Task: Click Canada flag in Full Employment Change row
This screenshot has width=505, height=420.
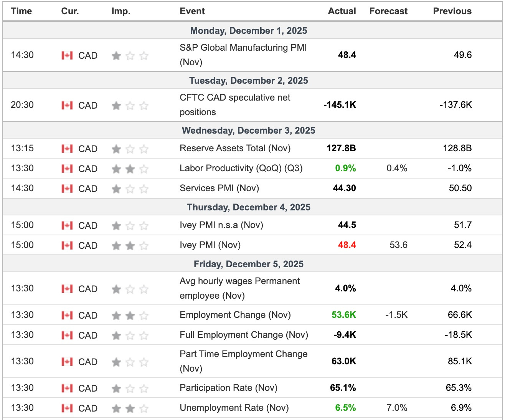Action: pyautogui.click(x=67, y=336)
